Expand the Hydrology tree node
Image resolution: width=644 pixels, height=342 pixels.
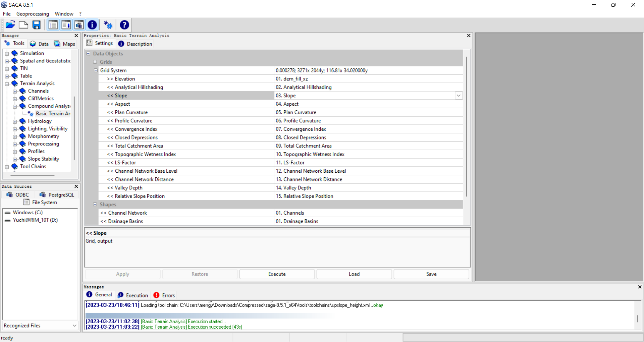coord(15,121)
